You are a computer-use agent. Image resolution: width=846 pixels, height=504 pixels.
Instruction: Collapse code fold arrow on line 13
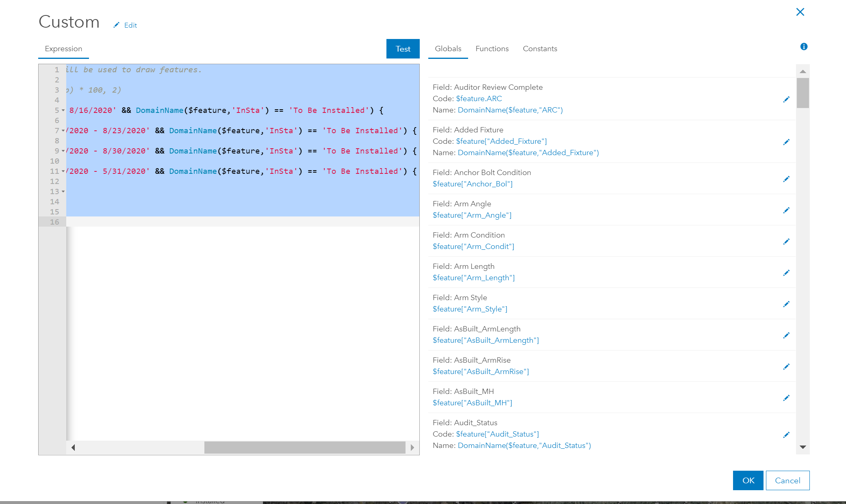pyautogui.click(x=63, y=192)
